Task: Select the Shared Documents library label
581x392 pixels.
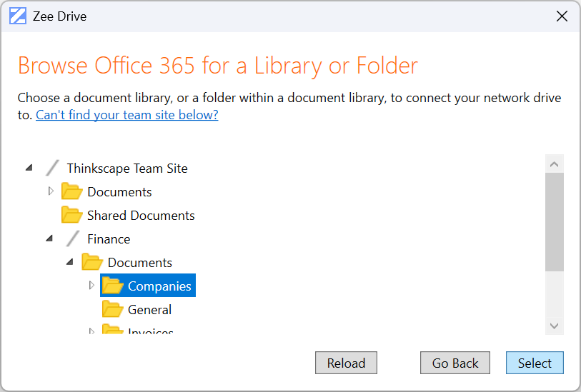Action: [141, 216]
